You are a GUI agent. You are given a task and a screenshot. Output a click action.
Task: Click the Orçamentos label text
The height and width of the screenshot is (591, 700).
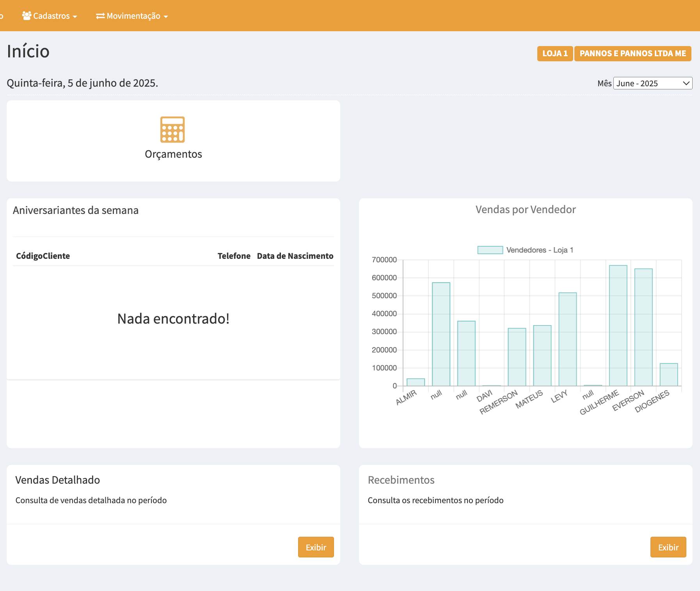click(x=173, y=154)
